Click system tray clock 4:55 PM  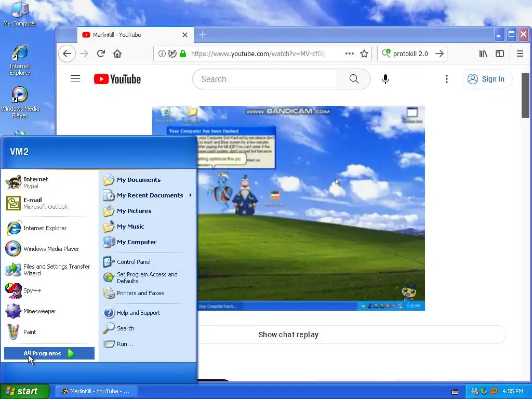[513, 391]
